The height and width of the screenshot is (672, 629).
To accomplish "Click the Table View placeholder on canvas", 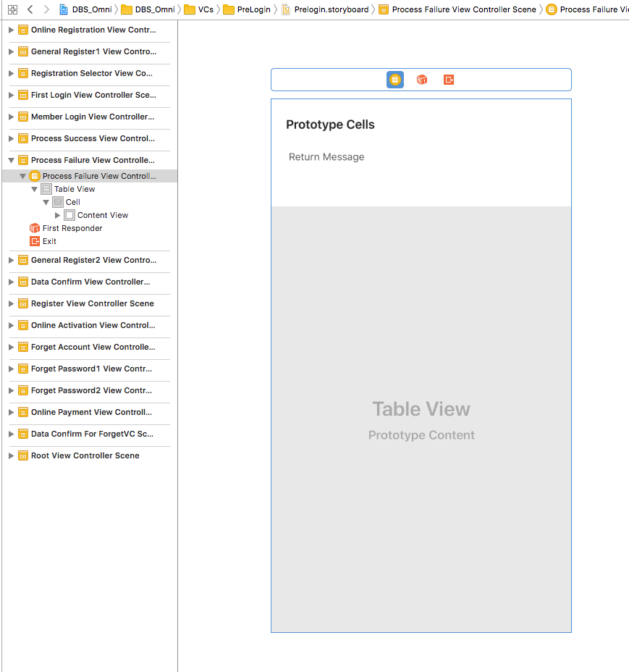I will pos(421,409).
